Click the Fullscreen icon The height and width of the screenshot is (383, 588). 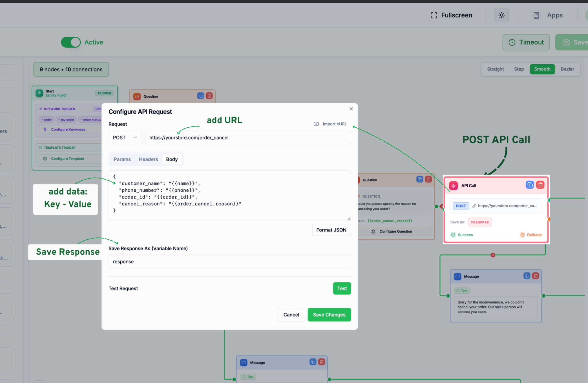coord(434,15)
